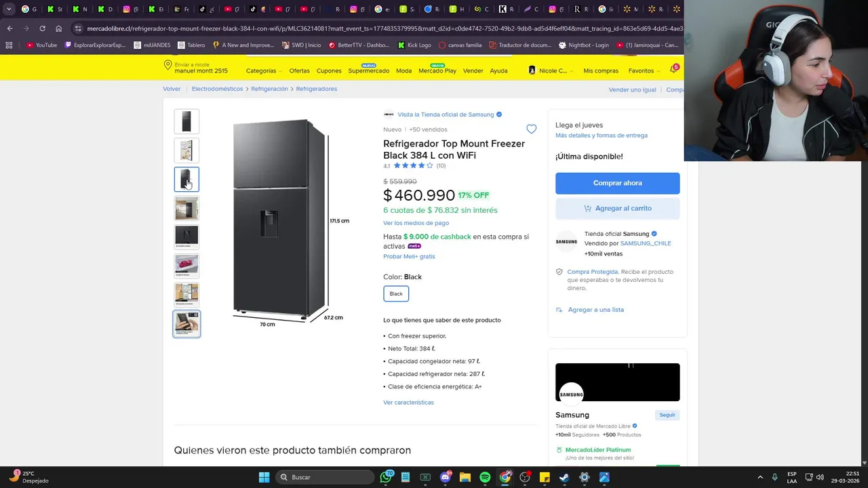Open Ver los medios de pago link
Viewport: 868px width, 488px height.
pos(416,223)
